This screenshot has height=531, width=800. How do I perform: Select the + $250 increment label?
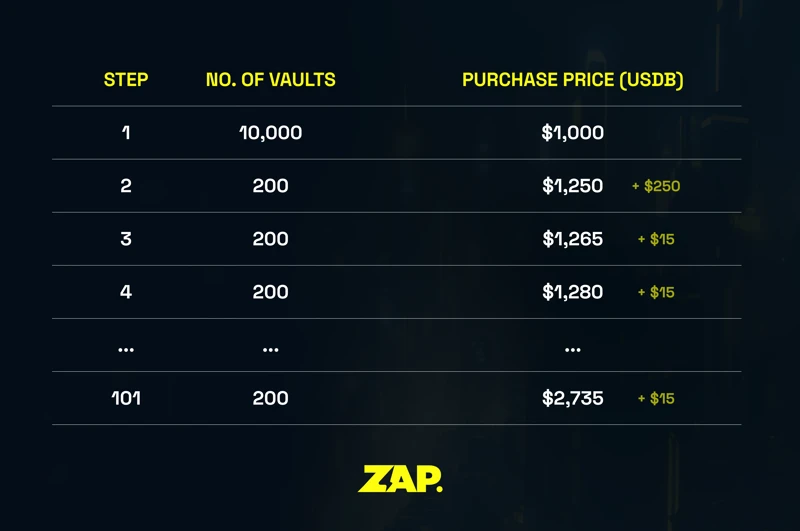(x=656, y=186)
